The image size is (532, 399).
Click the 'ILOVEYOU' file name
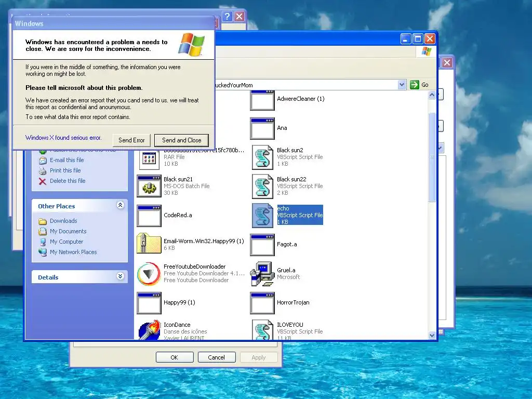pyautogui.click(x=290, y=325)
